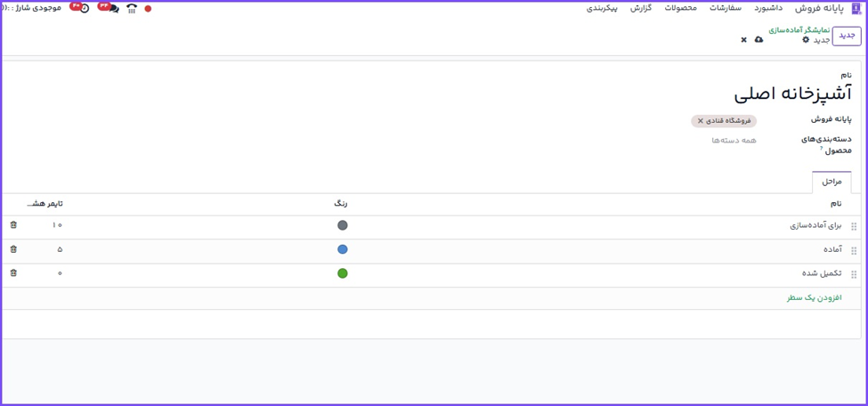Viewport: 868px width, 406px height.
Task: Remove the فروشگاه قنادی tag
Action: pos(701,121)
